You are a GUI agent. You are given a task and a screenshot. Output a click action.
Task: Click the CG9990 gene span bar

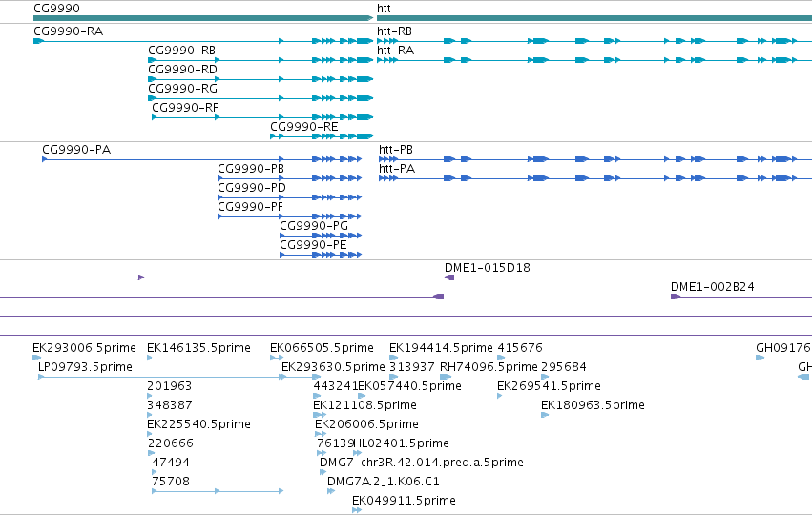pyautogui.click(x=203, y=18)
